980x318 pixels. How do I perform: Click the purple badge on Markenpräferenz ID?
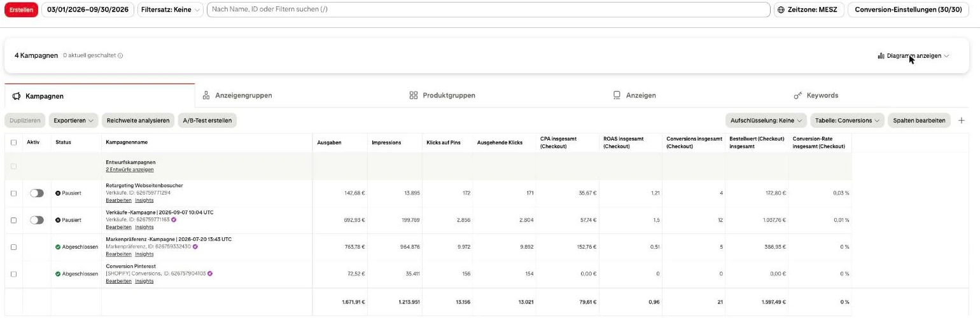(x=195, y=247)
